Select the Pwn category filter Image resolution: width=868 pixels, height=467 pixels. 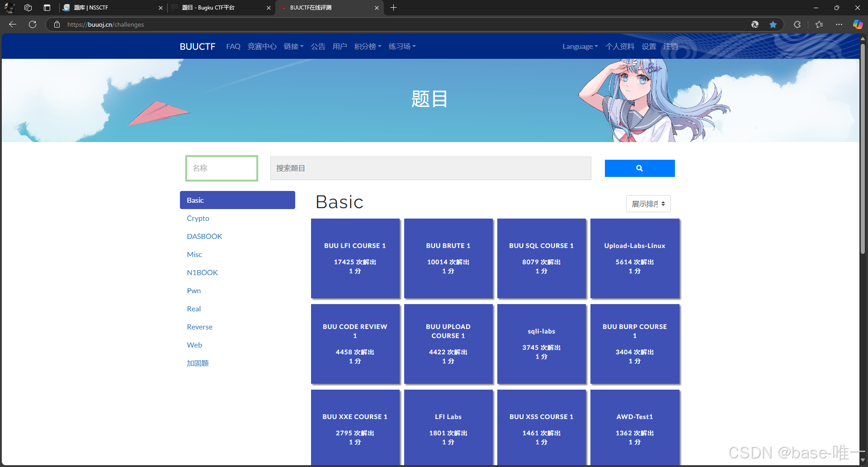tap(193, 291)
